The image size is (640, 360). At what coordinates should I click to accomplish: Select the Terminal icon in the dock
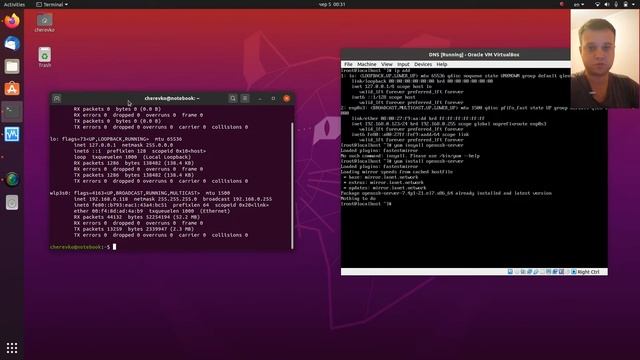(x=12, y=111)
